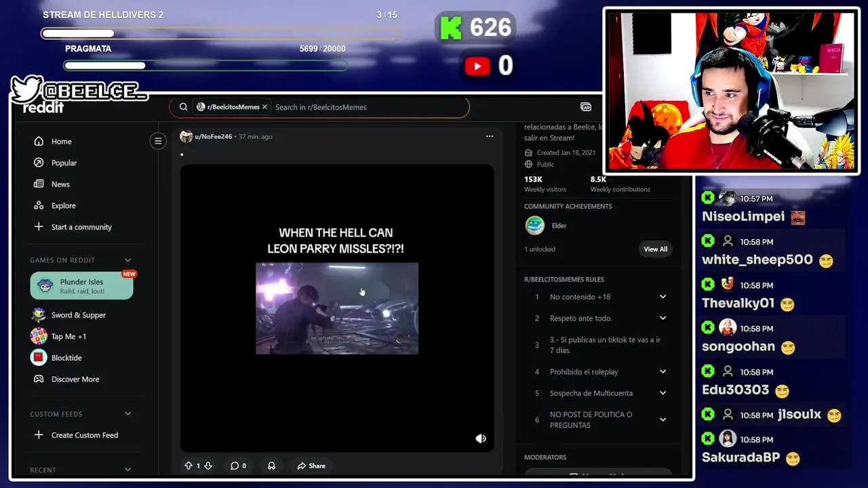Click the Popular arrow icon
The height and width of the screenshot is (488, 868).
click(x=39, y=163)
